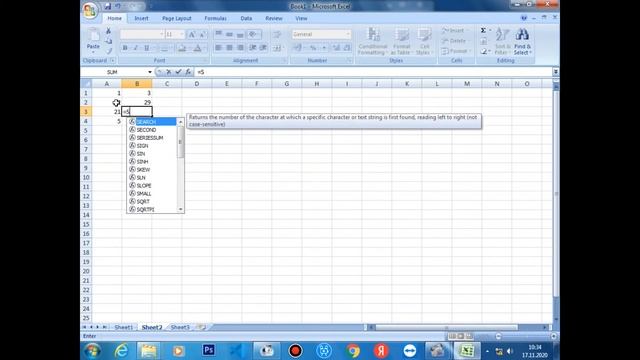Open the Name Box dropdown arrow
The width and height of the screenshot is (640, 360).
point(150,72)
